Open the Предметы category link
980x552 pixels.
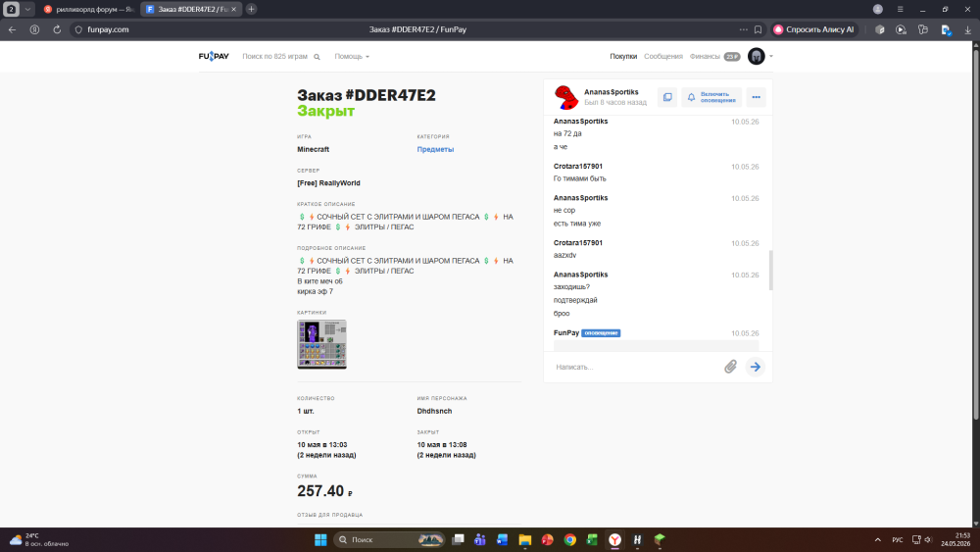(435, 149)
